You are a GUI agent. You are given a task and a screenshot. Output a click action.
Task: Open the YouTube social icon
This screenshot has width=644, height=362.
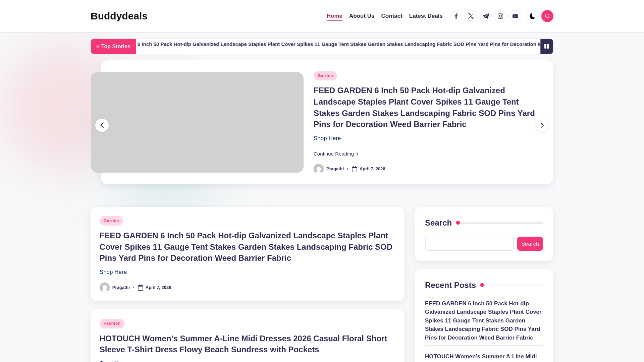515,16
